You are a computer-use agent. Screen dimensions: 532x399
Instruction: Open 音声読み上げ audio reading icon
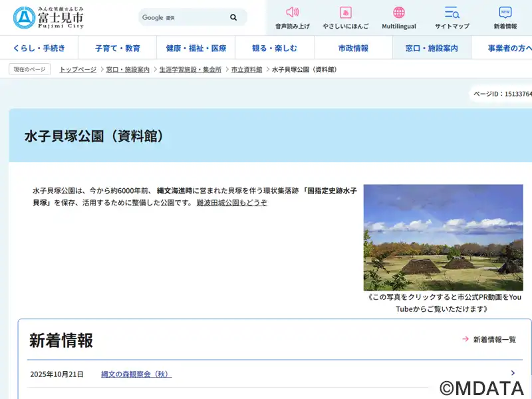[292, 13]
